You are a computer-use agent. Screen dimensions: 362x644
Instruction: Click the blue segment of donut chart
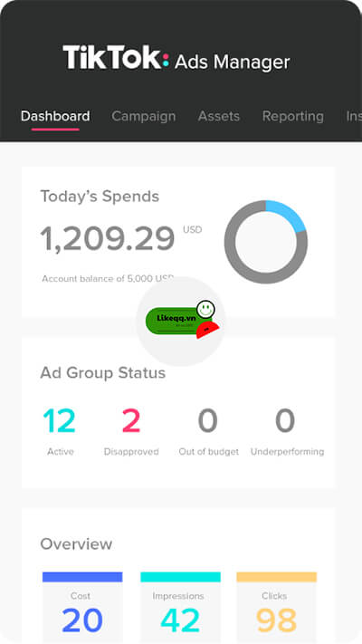[x=289, y=214]
